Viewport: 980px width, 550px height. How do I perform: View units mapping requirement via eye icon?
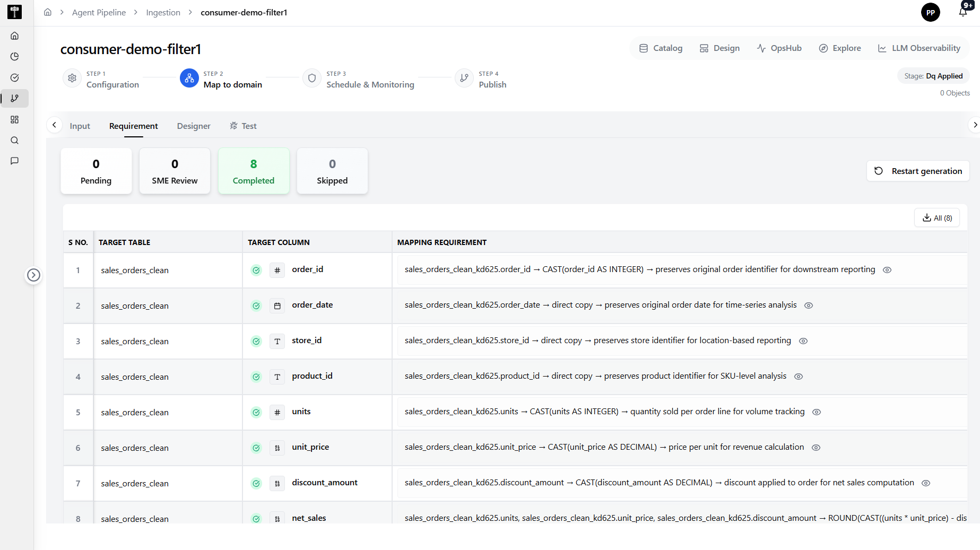(817, 412)
